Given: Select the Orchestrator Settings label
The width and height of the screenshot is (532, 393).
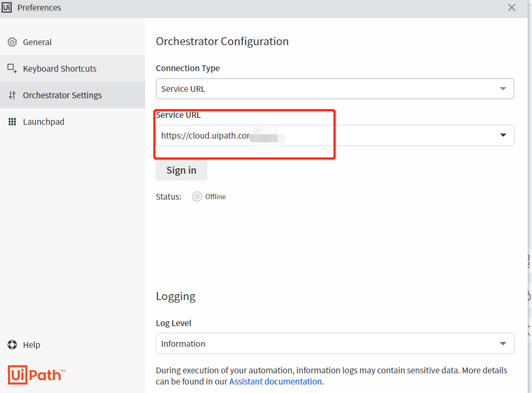Looking at the screenshot, I should 62,95.
